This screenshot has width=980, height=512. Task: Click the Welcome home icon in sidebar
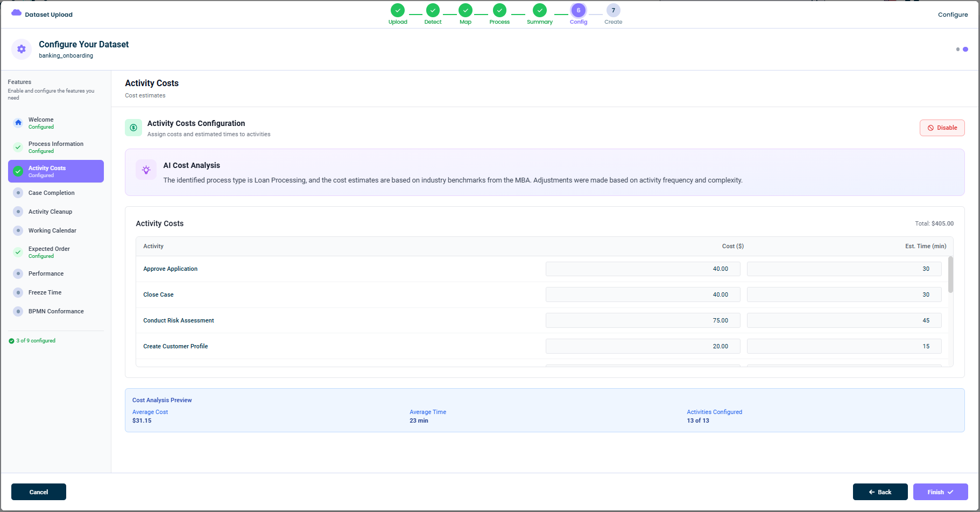click(x=18, y=123)
